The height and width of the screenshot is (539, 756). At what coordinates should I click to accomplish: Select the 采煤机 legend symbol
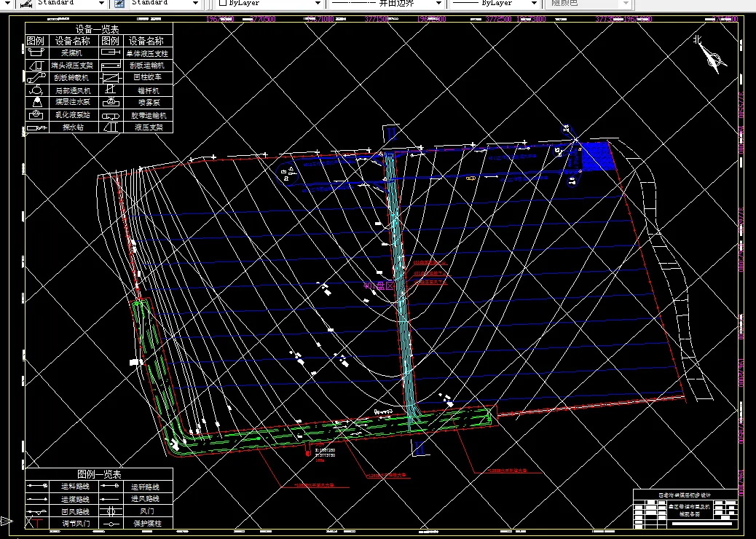(x=36, y=52)
